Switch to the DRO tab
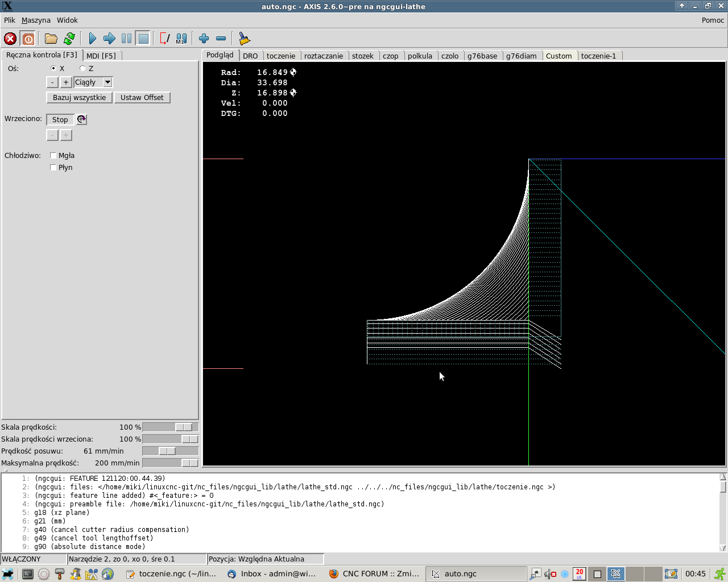Image resolution: width=728 pixels, height=582 pixels. [x=250, y=56]
